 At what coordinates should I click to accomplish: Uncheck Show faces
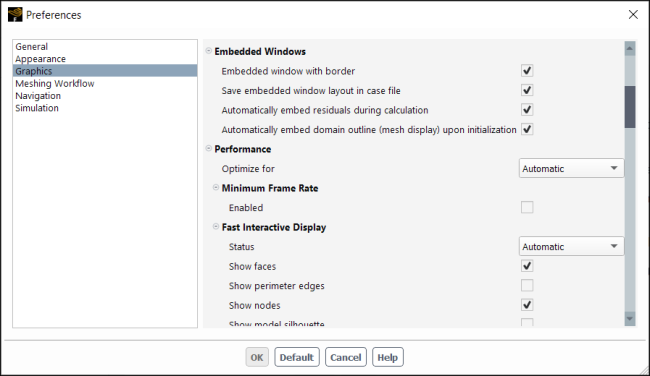[x=527, y=266]
